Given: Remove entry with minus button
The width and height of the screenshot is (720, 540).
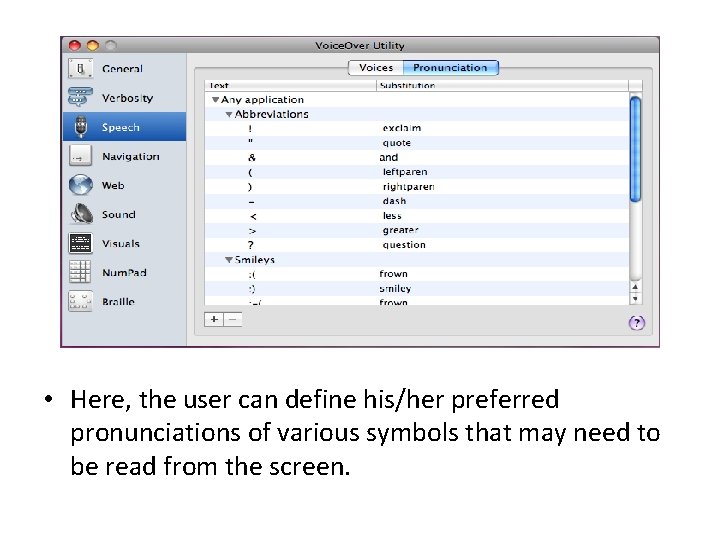Looking at the screenshot, I should pyautogui.click(x=233, y=319).
